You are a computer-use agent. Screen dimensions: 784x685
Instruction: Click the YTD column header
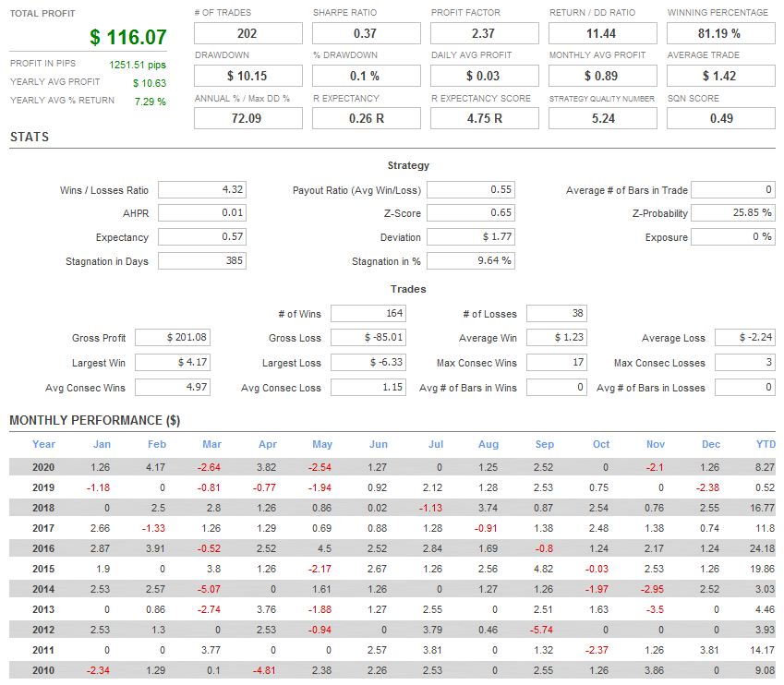[x=766, y=444]
